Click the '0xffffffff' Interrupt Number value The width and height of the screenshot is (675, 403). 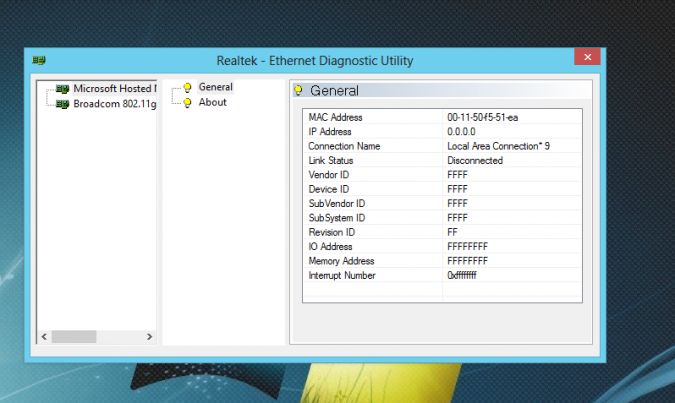click(x=462, y=275)
